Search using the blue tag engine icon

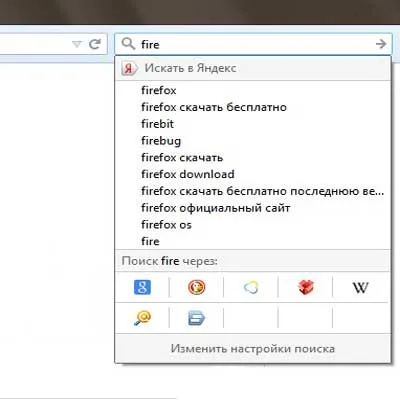coord(196,318)
